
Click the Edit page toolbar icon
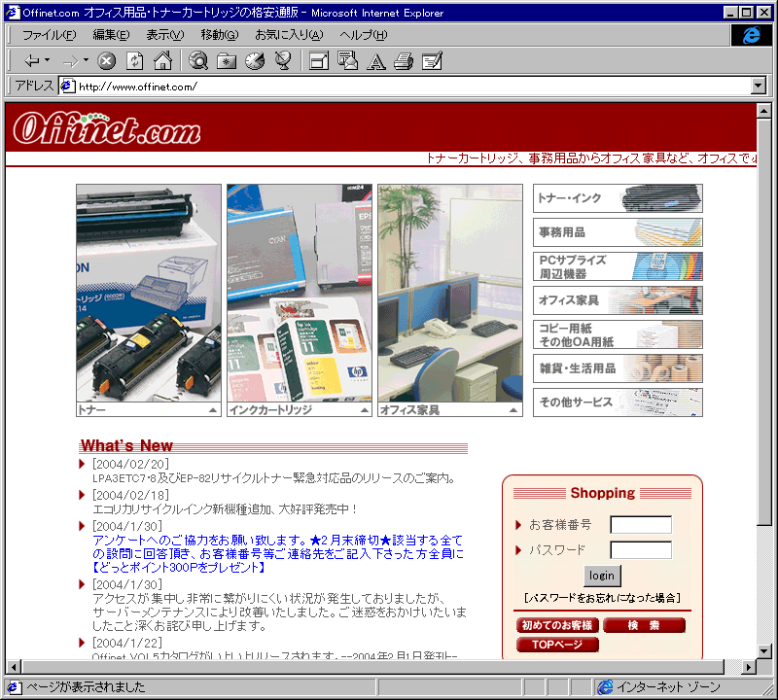(432, 61)
